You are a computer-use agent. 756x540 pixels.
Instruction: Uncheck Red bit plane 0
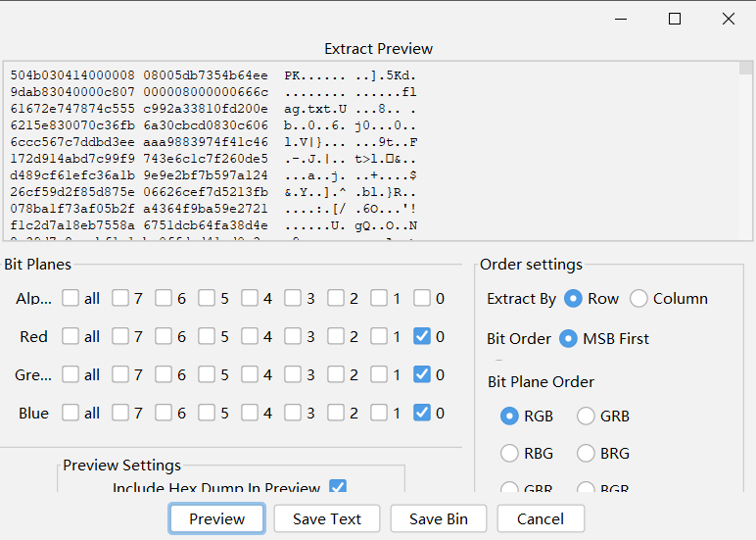(x=422, y=336)
